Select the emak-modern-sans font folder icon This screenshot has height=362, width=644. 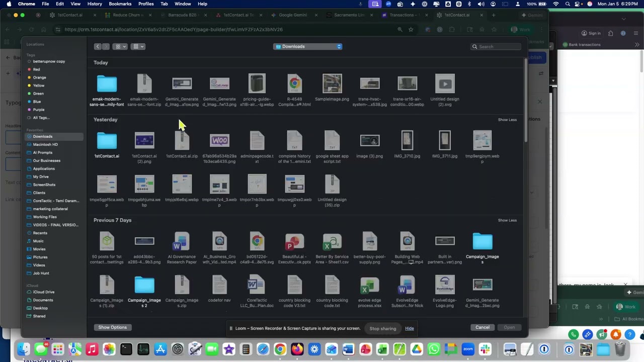pos(107,84)
